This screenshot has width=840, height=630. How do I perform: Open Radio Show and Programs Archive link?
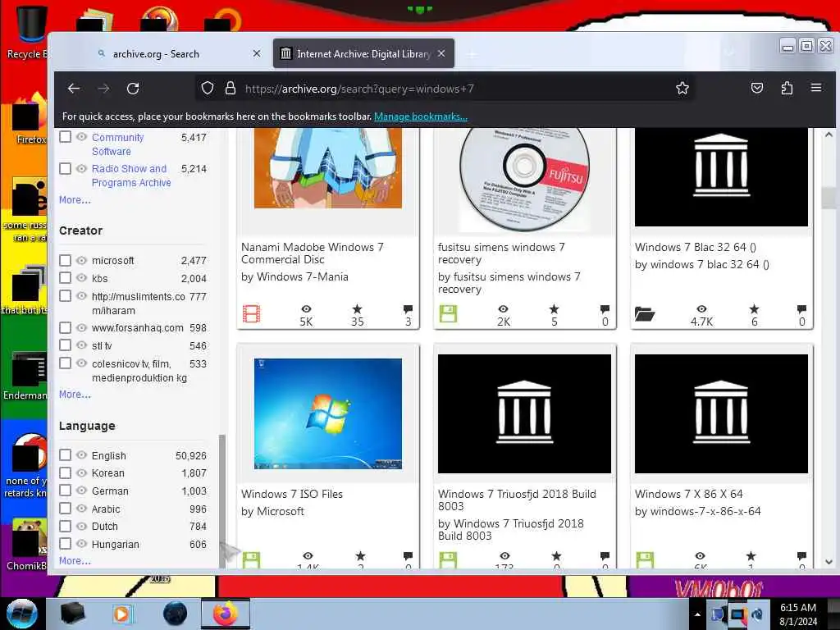point(131,176)
